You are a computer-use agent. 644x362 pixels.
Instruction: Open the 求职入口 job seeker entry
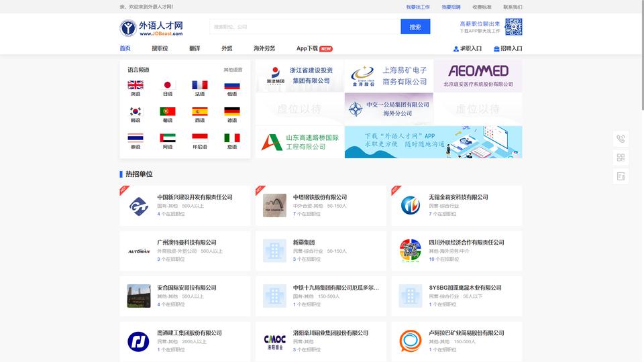[468, 48]
